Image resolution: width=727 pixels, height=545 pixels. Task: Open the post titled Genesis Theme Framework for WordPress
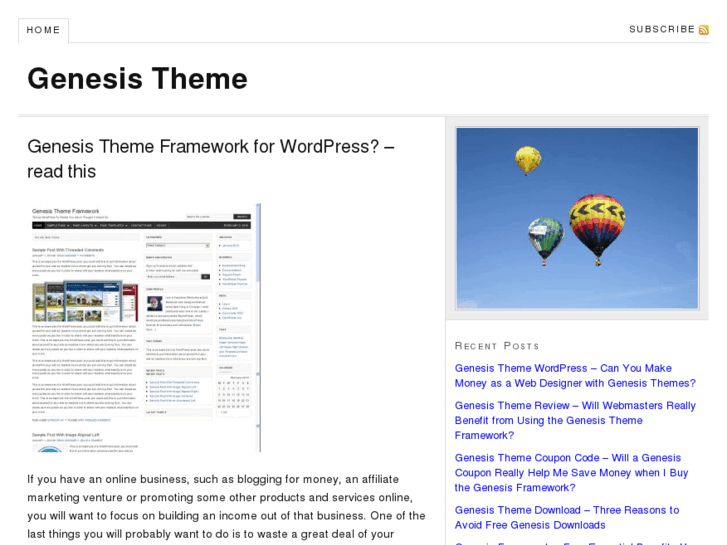(x=211, y=159)
